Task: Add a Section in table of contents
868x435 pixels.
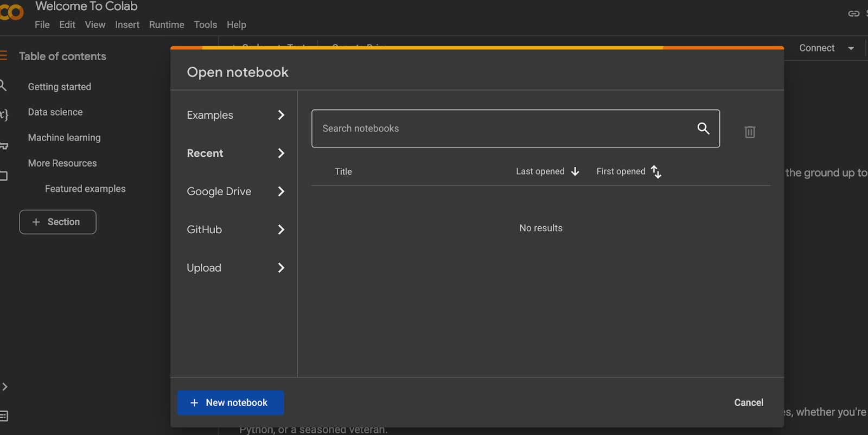Action: click(x=58, y=222)
